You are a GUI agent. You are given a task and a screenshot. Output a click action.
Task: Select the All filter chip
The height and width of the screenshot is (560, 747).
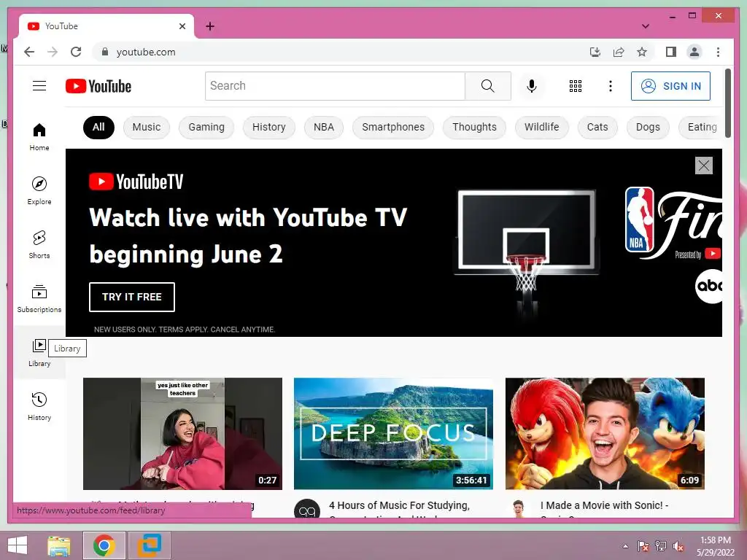coord(98,127)
